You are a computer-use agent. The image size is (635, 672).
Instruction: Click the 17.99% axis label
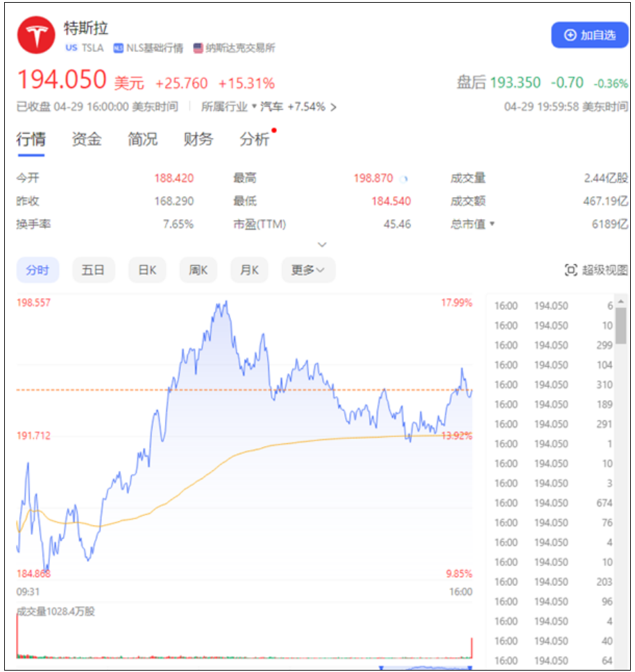pos(457,303)
